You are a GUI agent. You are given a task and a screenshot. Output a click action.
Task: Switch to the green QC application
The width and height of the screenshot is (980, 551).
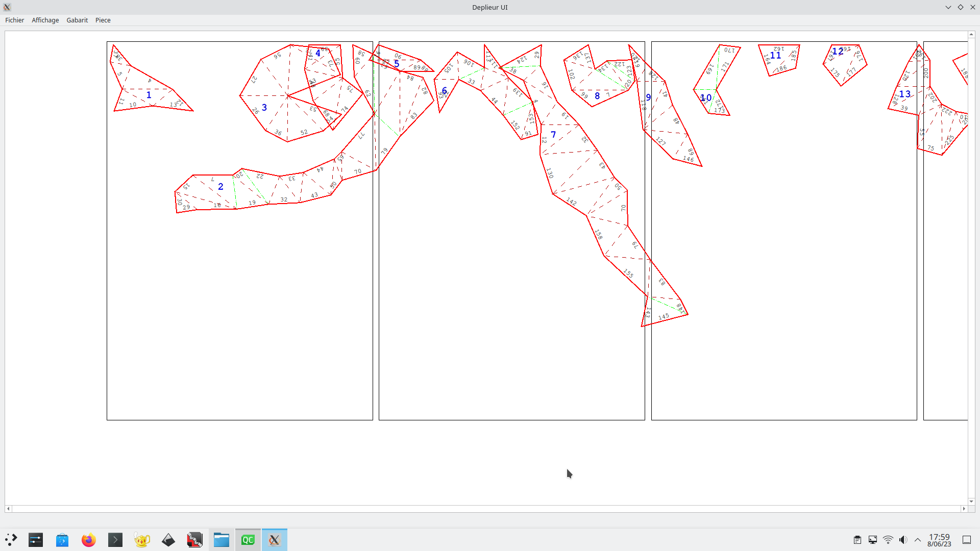pos(248,540)
